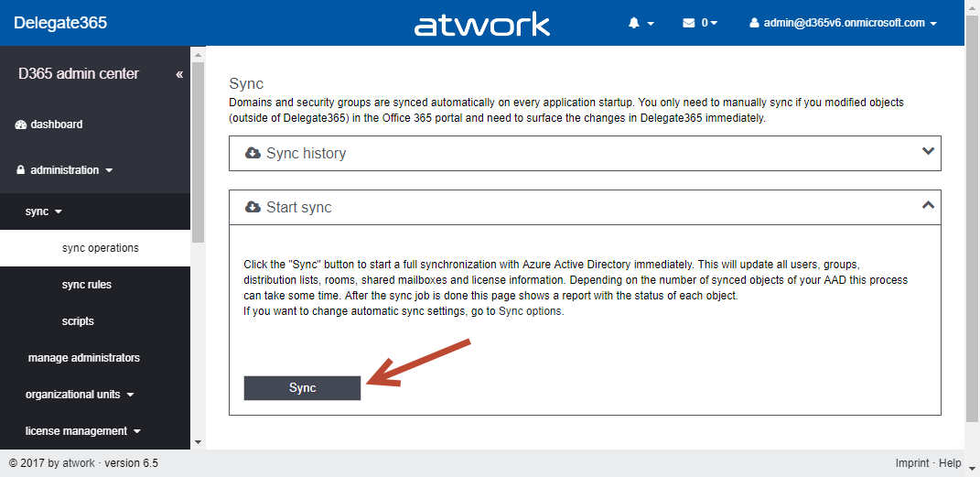The image size is (980, 477).
Task: Click the D365 admin center heading
Action: pyautogui.click(x=79, y=74)
